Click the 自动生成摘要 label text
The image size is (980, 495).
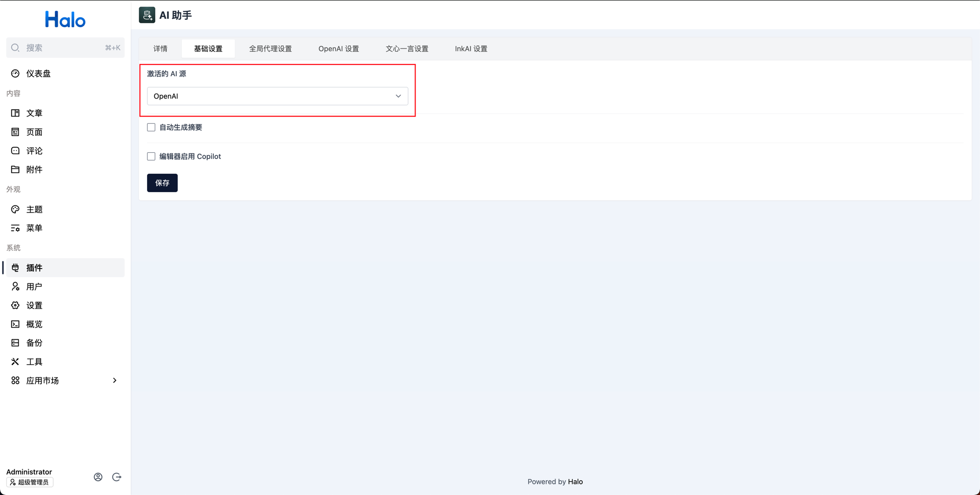click(x=181, y=127)
